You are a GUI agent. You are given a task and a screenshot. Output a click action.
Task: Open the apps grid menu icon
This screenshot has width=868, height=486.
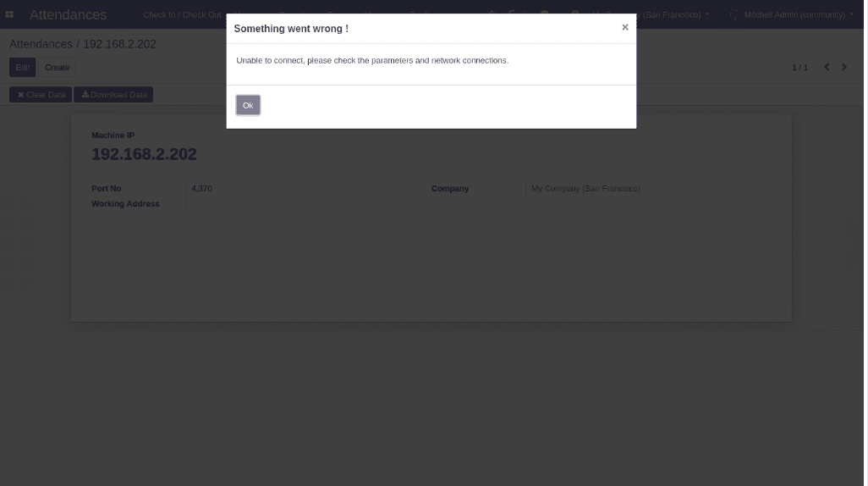pos(9,14)
